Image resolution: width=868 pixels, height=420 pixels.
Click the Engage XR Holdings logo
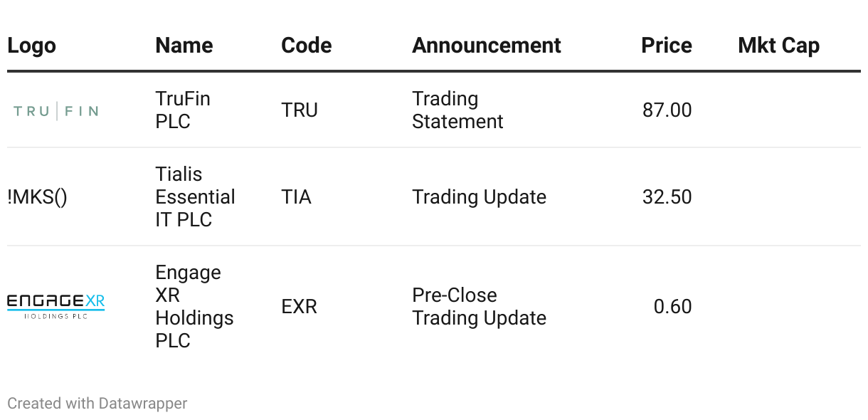(x=55, y=306)
